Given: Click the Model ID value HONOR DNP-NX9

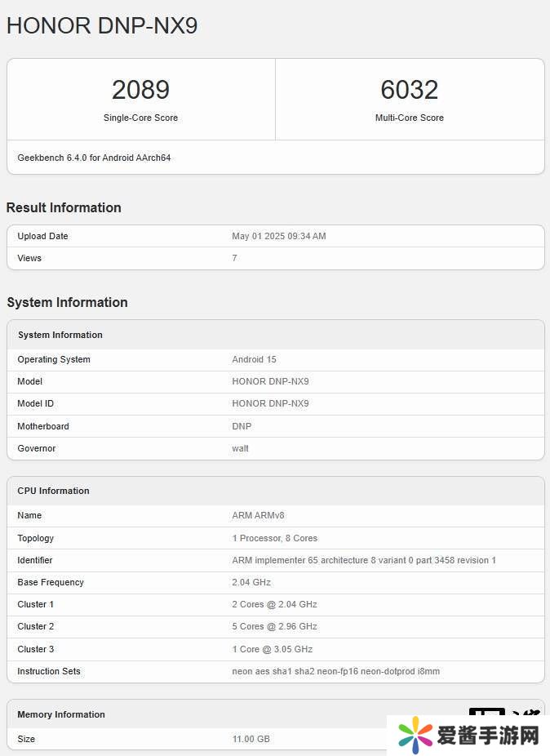Looking at the screenshot, I should [270, 403].
